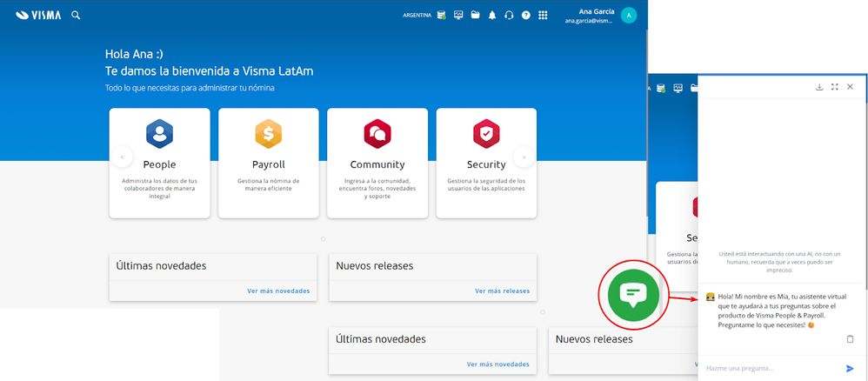Open support via the headset icon
This screenshot has height=381, width=868.
(x=509, y=16)
